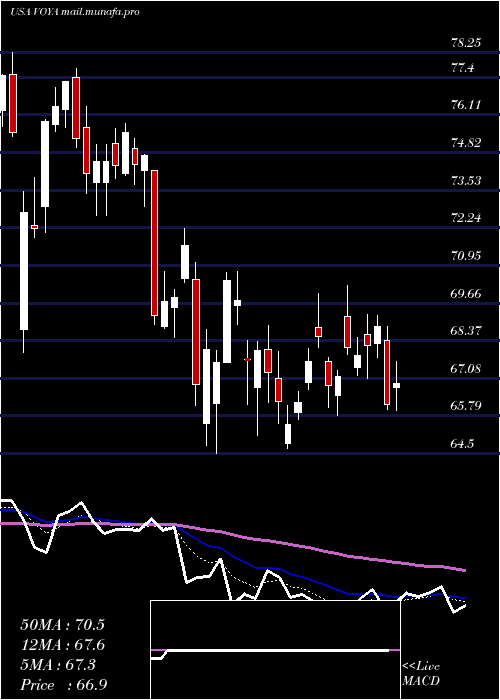Click the '12MA : 67.6' readout
Screen dimensions: 500x700
[x=63, y=645]
